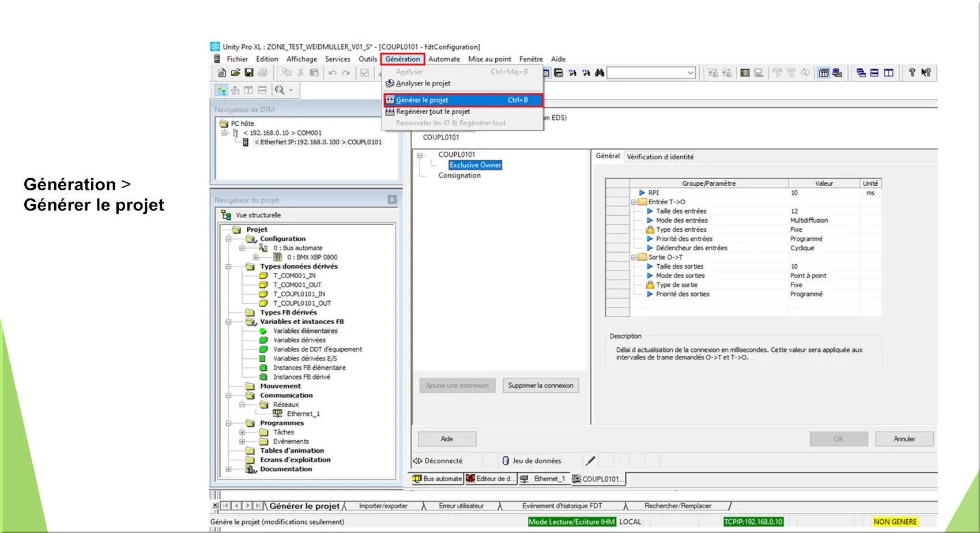Select Exclusive Owner tree node

pos(475,165)
